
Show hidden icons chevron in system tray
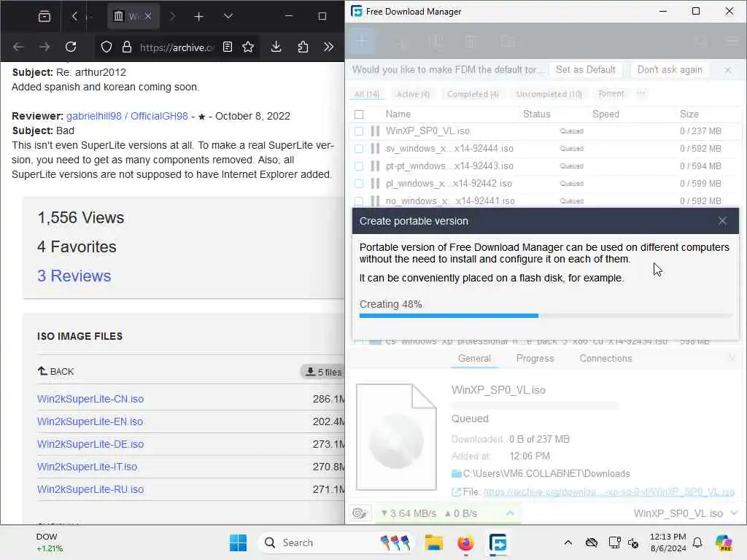pos(568,542)
